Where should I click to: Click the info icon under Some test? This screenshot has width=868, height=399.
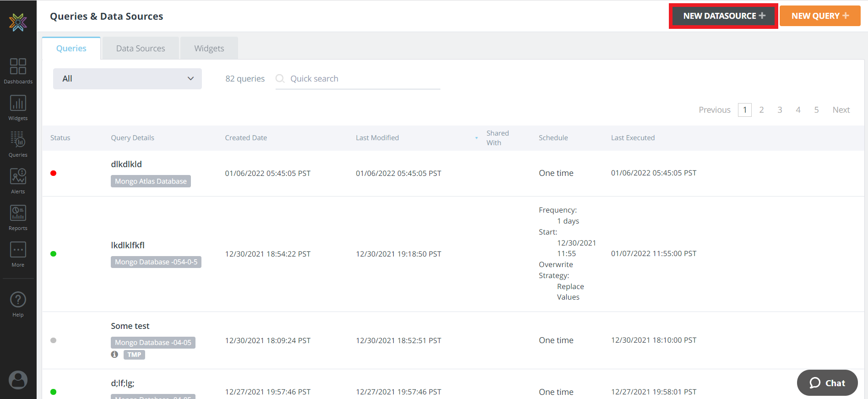[114, 355]
